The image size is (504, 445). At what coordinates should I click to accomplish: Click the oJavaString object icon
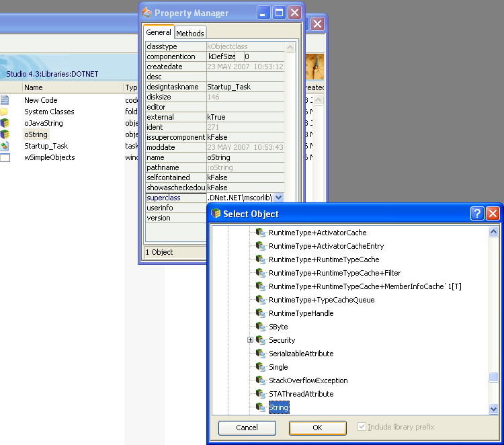pos(5,123)
